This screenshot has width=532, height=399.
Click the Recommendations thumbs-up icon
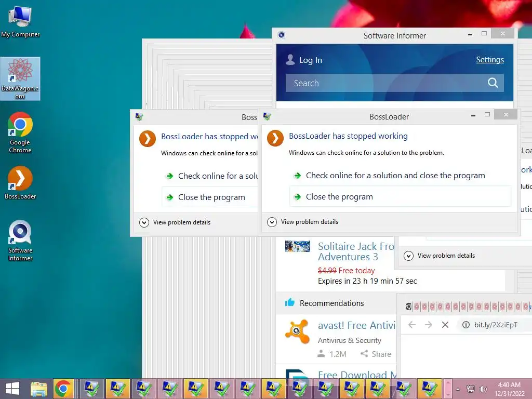click(x=289, y=302)
